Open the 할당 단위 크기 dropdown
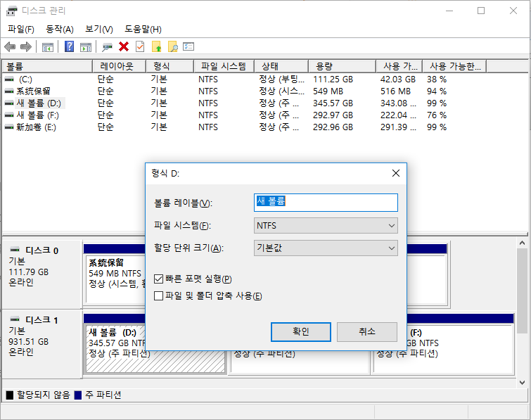Screen dimensions: 531x420 click(326, 248)
